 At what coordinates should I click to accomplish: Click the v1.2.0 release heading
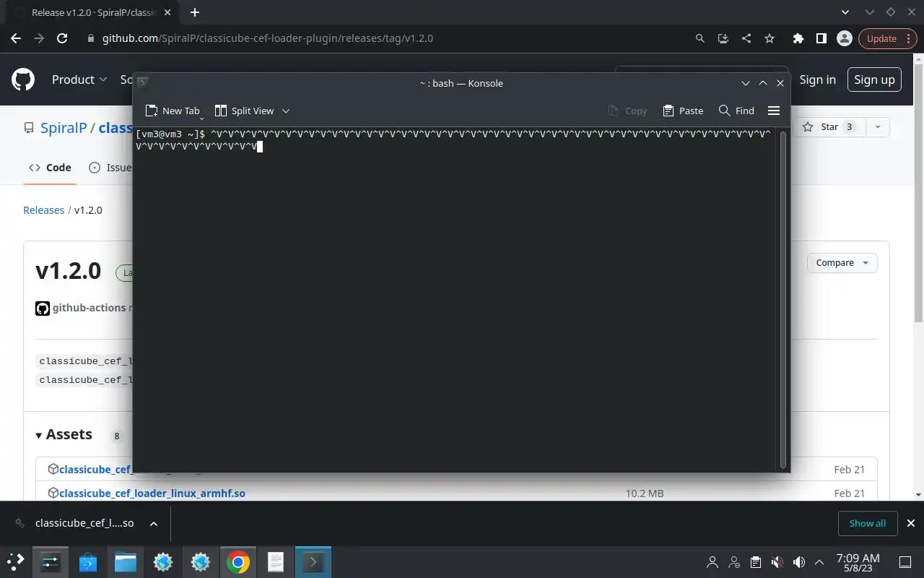click(x=69, y=271)
